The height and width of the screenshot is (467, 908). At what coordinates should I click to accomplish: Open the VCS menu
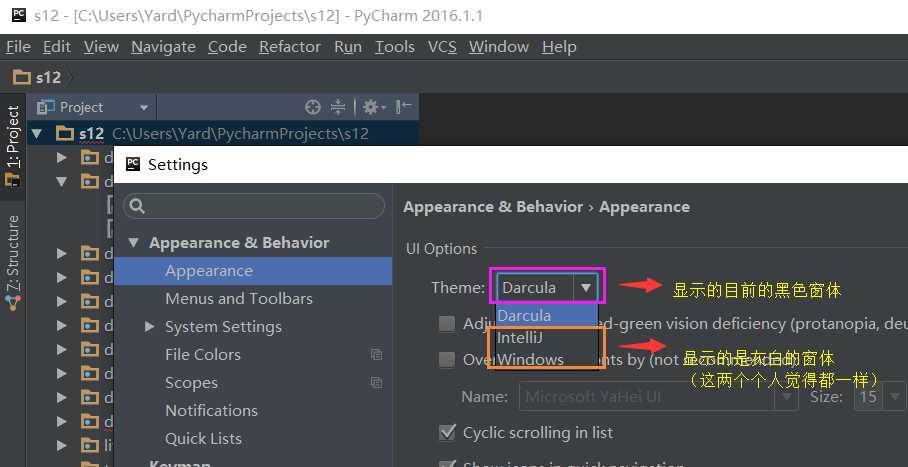(x=442, y=47)
